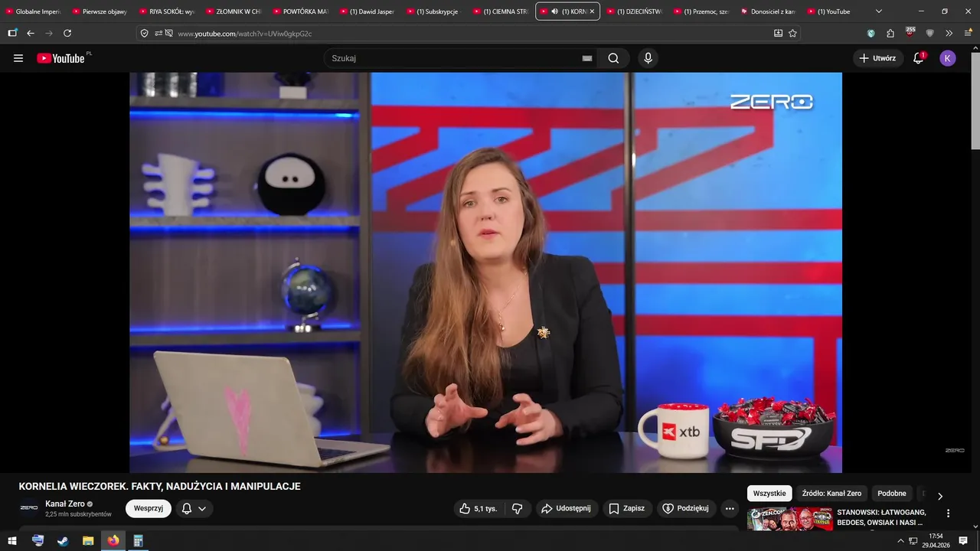Switch to Subskrypcje tab

coord(433,11)
